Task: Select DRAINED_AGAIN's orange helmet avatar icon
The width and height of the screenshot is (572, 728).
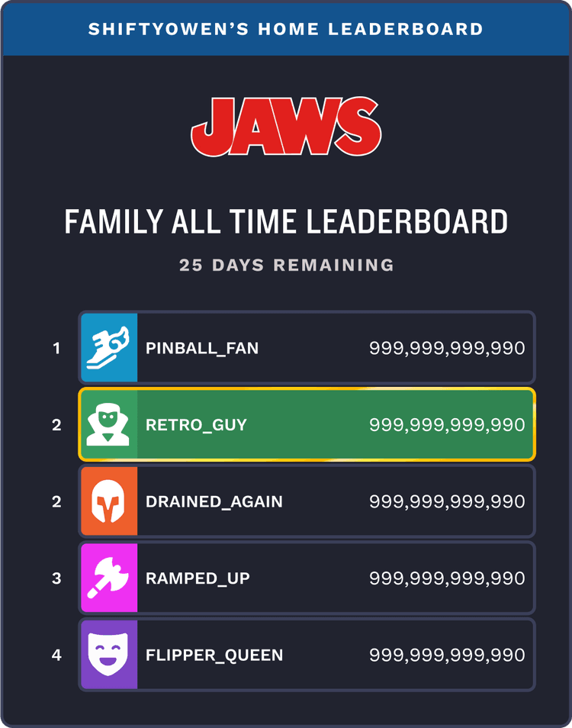Action: click(109, 501)
